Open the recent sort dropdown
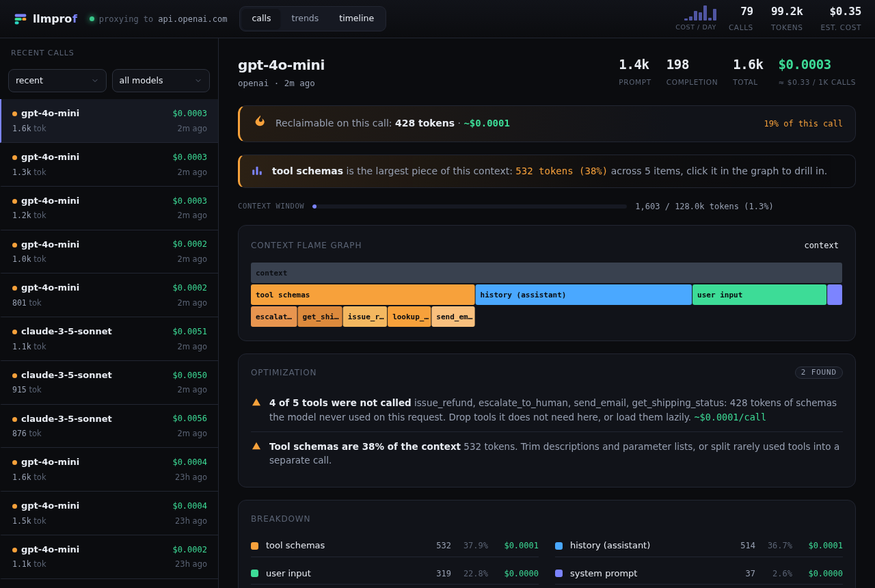 [57, 81]
